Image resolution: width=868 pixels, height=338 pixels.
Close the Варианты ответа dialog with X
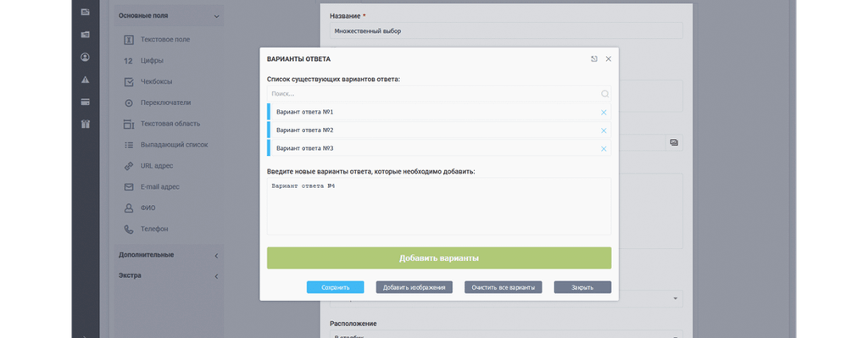tap(609, 58)
